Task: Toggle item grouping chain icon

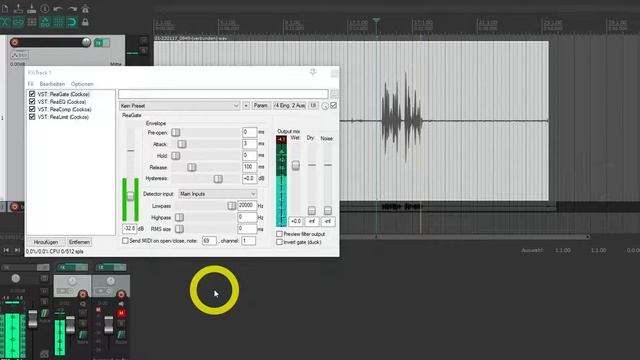Action: [18, 22]
